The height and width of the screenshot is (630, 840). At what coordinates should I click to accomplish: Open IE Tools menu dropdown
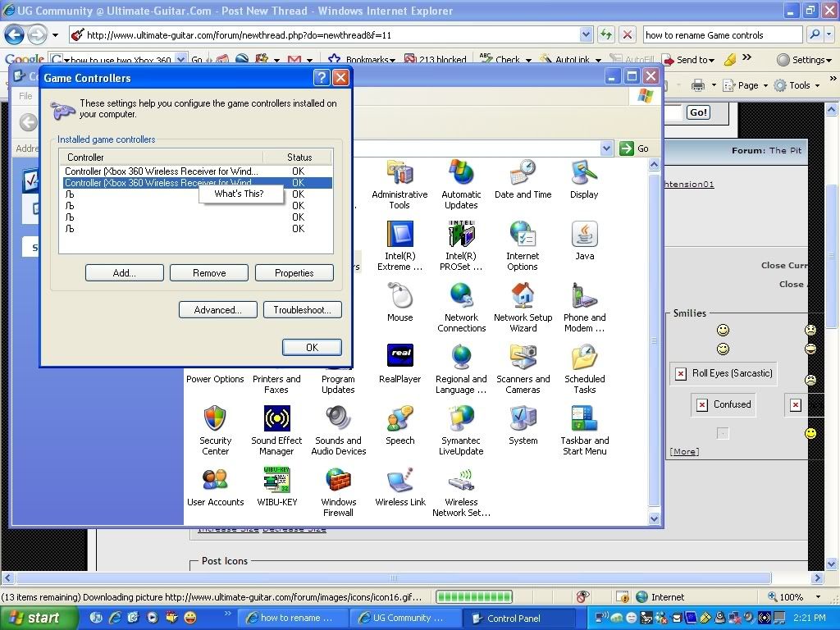pos(797,85)
